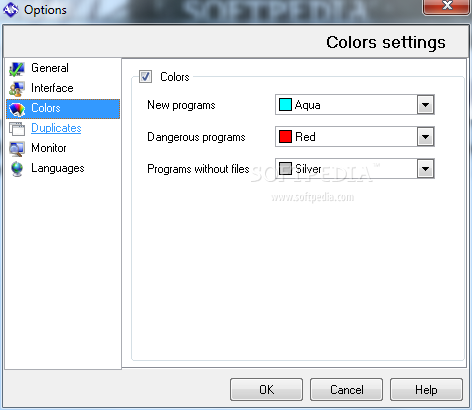This screenshot has height=410, width=472.
Task: Click the 'Colors settings' heading
Action: tap(386, 43)
